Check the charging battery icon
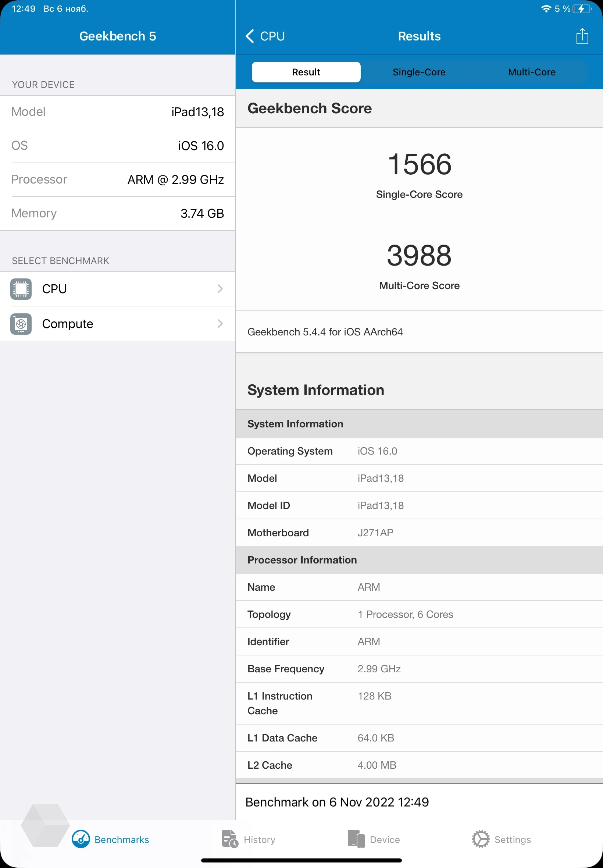The height and width of the screenshot is (868, 603). pyautogui.click(x=582, y=9)
